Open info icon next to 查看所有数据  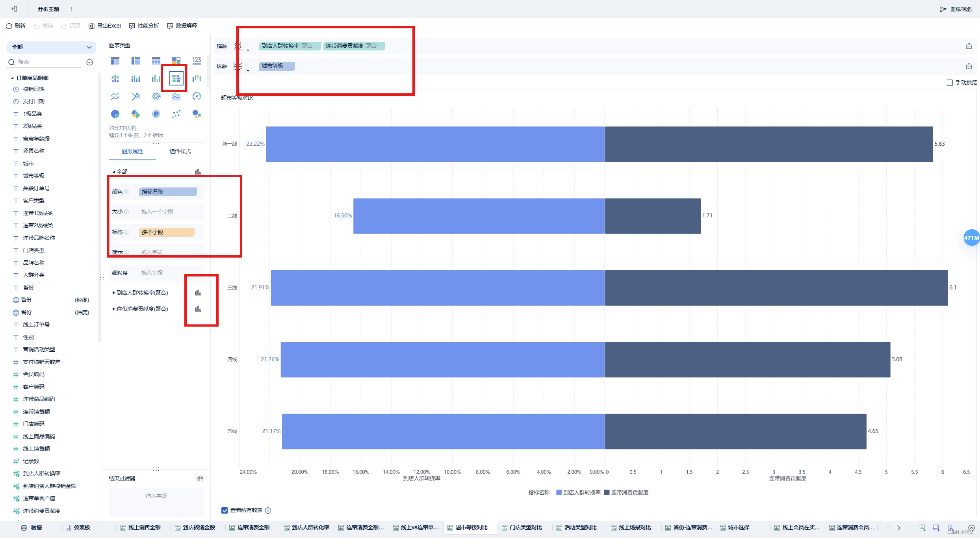point(268,510)
